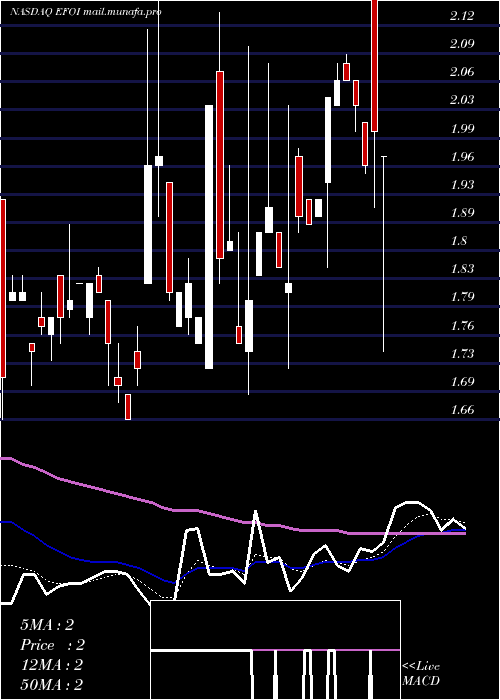500x700 pixels.
Task: Click the 1.89 price axis label
Action: coord(462,212)
